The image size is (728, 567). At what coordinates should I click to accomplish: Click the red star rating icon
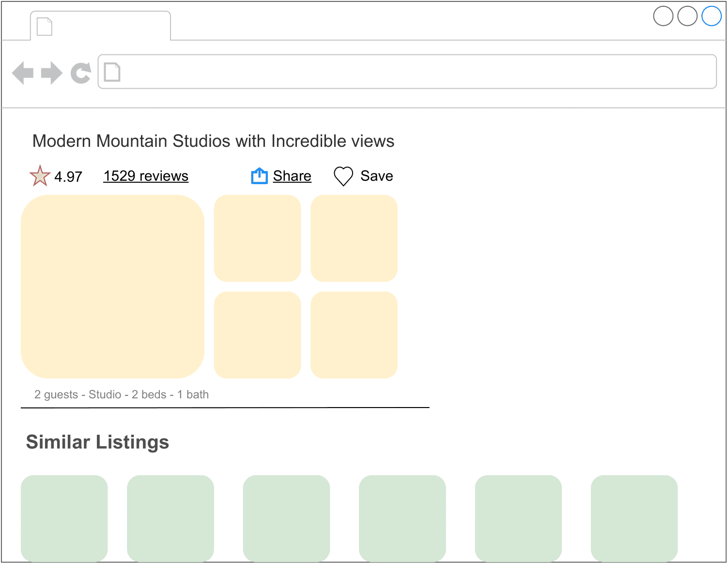(40, 176)
